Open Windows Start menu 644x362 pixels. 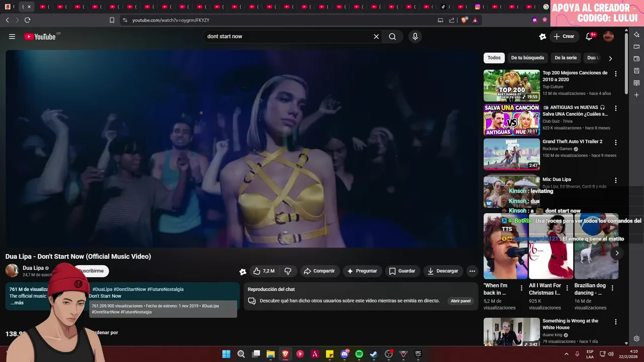(226, 354)
